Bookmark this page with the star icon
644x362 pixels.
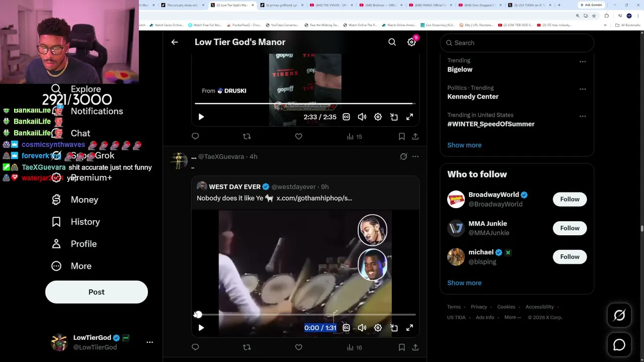tap(594, 16)
